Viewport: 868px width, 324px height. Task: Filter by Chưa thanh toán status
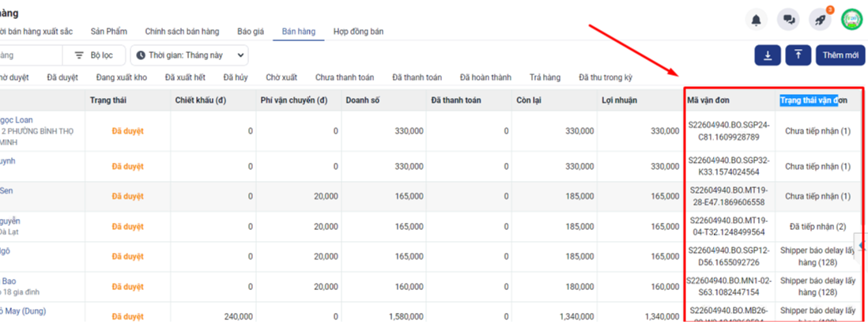[345, 77]
